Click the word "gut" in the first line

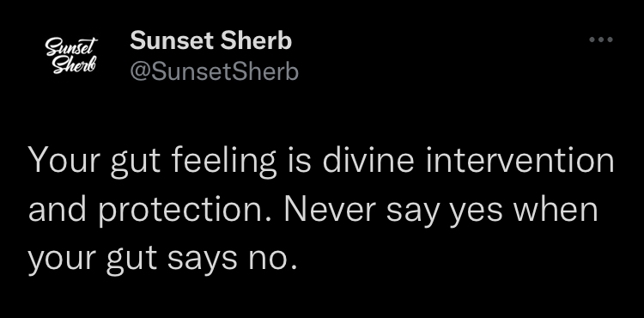[x=135, y=163]
